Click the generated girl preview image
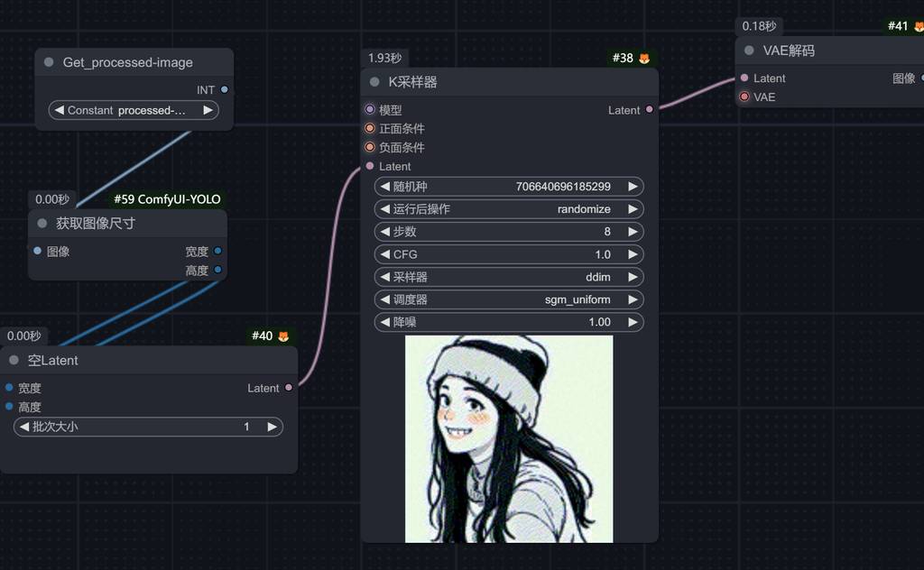Image resolution: width=924 pixels, height=570 pixels. (509, 439)
